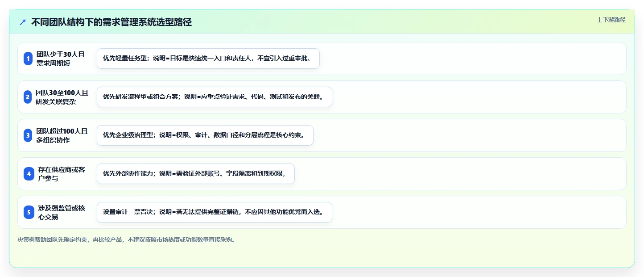Open the 优先轻量任务型 recommendation box

pyautogui.click(x=208, y=59)
